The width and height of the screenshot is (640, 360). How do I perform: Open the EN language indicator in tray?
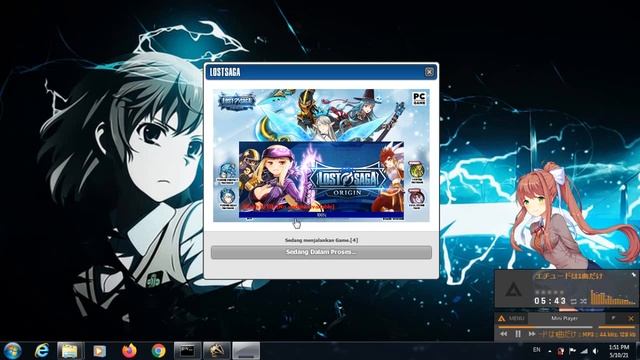536,350
